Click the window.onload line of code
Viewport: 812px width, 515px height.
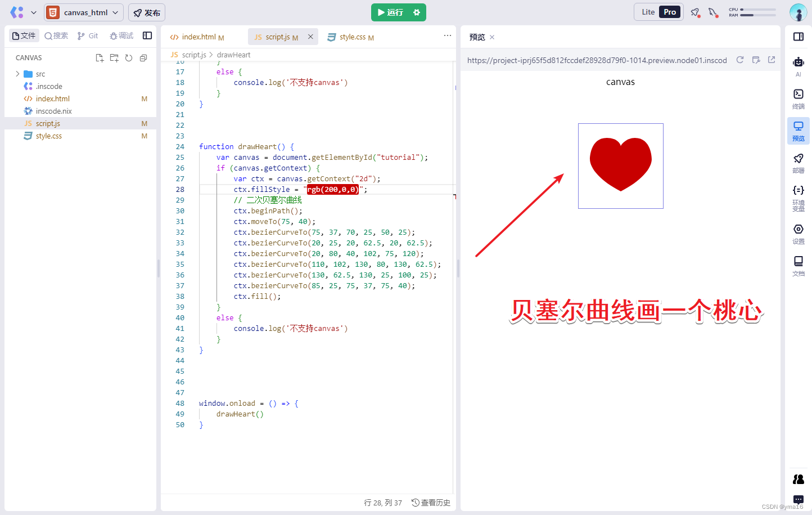pyautogui.click(x=249, y=404)
